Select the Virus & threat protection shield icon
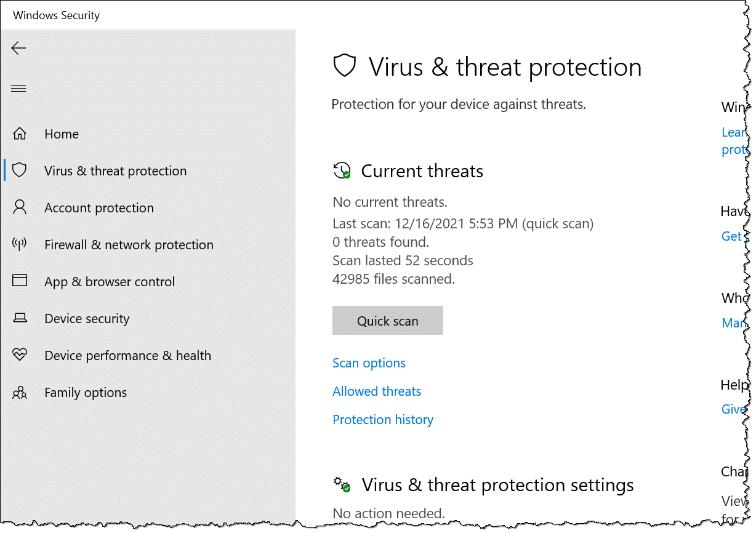The width and height of the screenshot is (756, 533). pyautogui.click(x=20, y=170)
